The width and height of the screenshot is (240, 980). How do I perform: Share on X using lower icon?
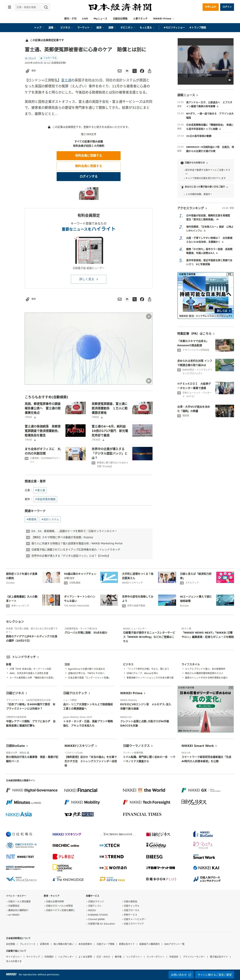(x=134, y=299)
